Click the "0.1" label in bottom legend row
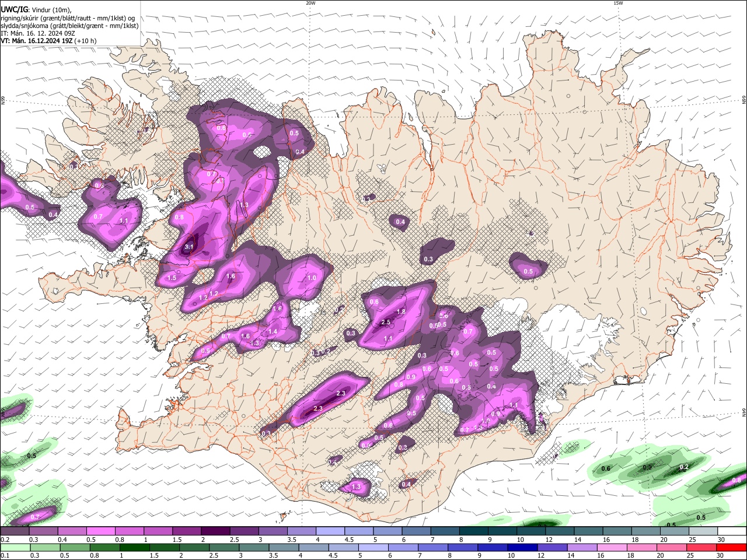The image size is (747, 560). tap(5, 556)
